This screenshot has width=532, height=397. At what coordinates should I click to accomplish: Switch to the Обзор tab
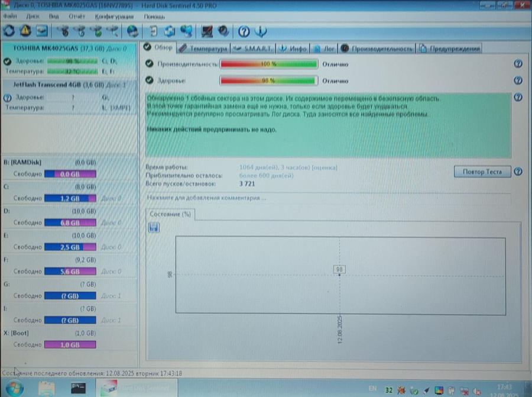point(158,47)
